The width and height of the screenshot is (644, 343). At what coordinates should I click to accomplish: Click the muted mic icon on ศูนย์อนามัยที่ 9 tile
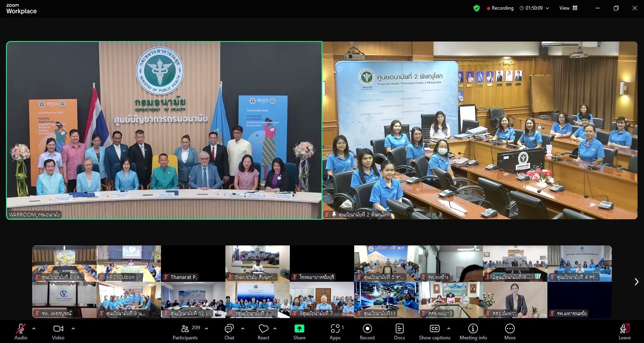[101, 313]
